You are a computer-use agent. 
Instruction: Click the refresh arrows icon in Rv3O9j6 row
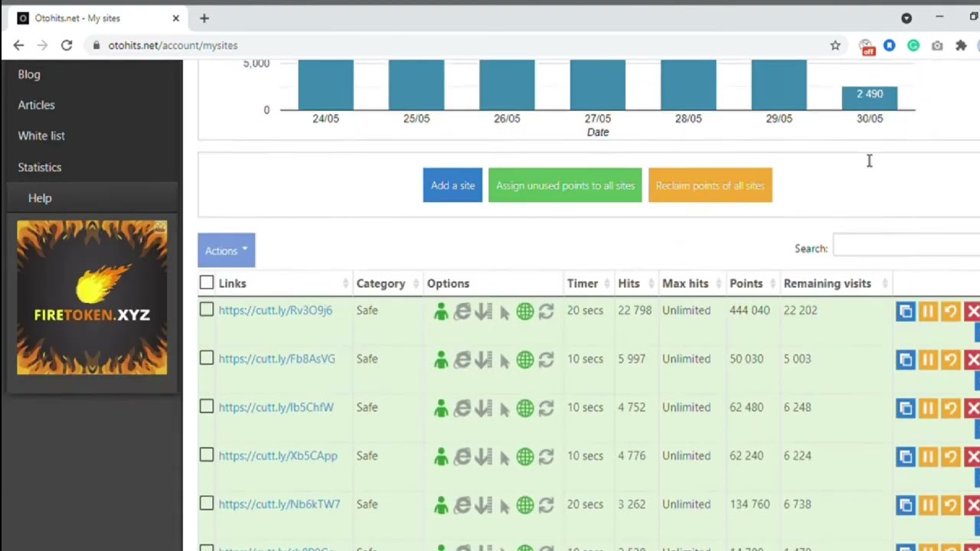tap(546, 311)
